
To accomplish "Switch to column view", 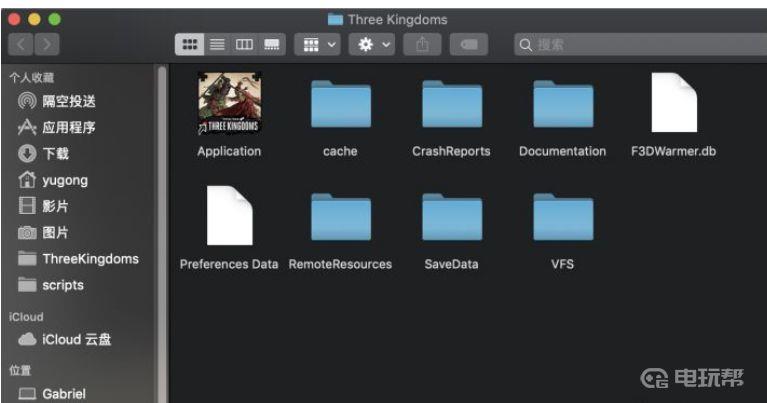I will [244, 45].
